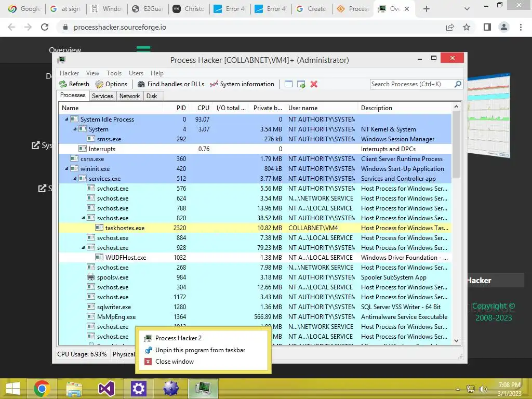Image resolution: width=532 pixels, height=399 pixels.
Task: Sort by Description column header
Action: pos(405,108)
